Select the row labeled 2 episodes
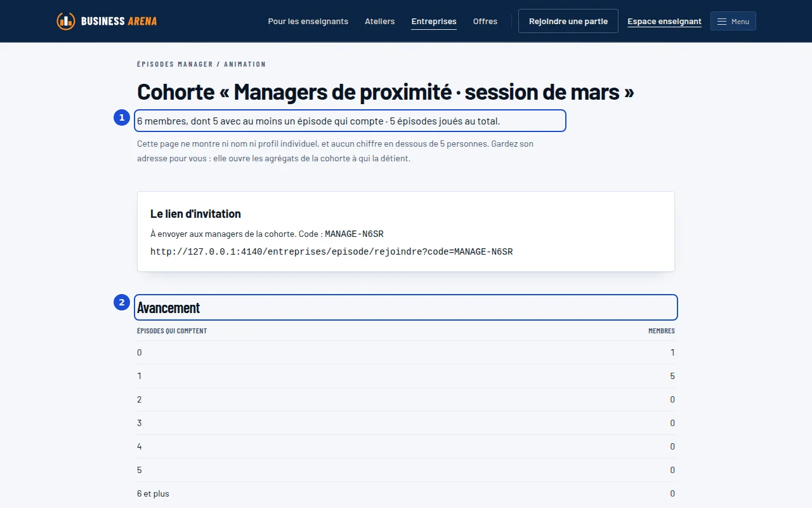Image resolution: width=812 pixels, height=508 pixels. 406,399
